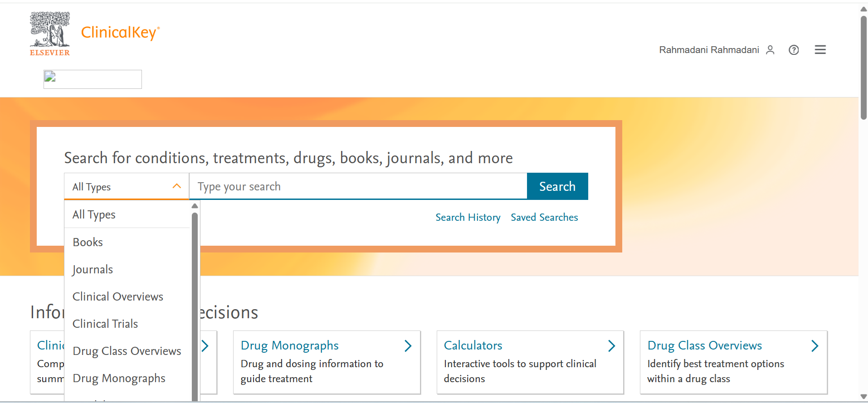Click the page vertical scrollbar thumb

point(863,68)
